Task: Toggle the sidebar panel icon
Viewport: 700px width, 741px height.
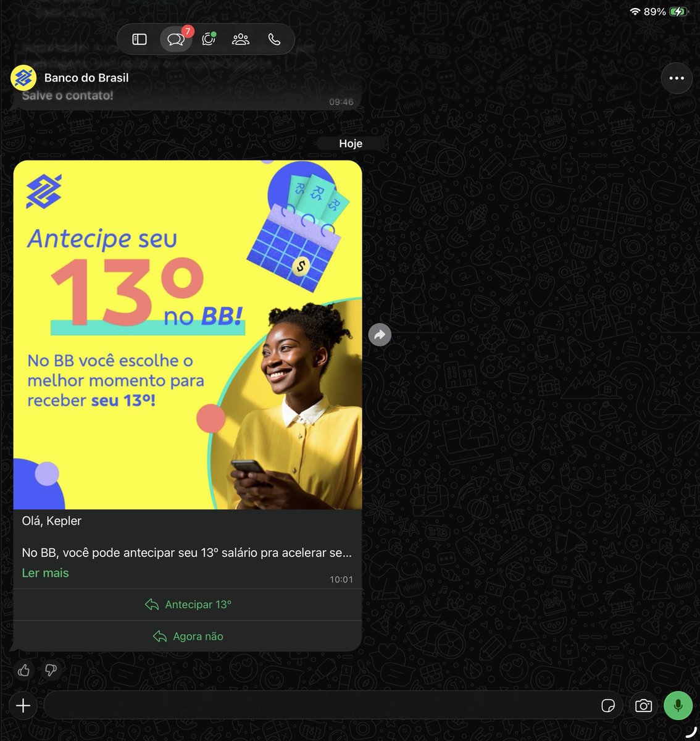Action: [140, 40]
